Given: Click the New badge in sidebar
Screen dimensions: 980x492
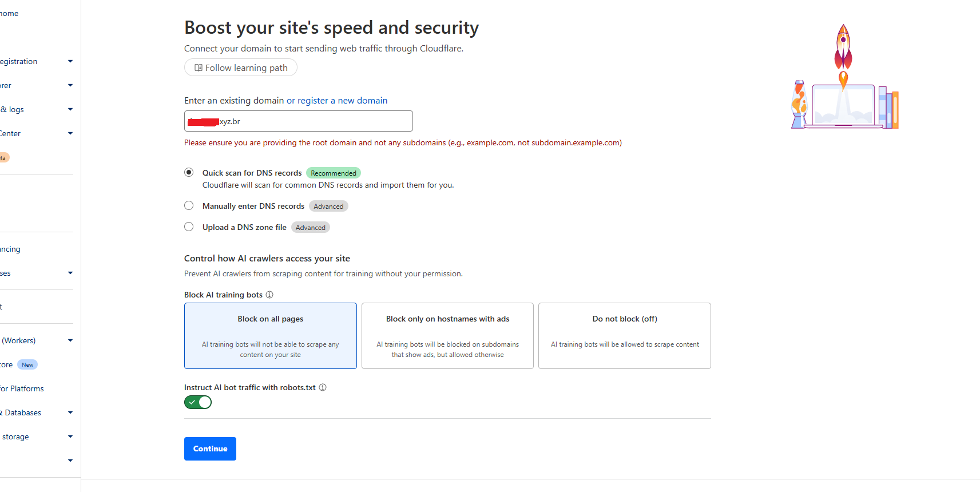Looking at the screenshot, I should click(x=27, y=364).
